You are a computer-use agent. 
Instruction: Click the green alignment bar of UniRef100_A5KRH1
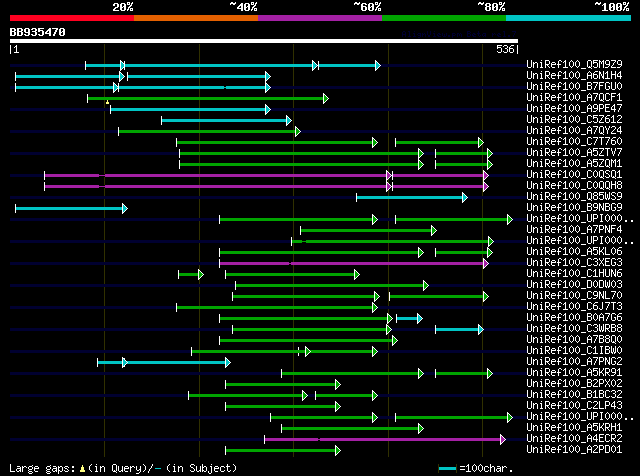coord(353,429)
